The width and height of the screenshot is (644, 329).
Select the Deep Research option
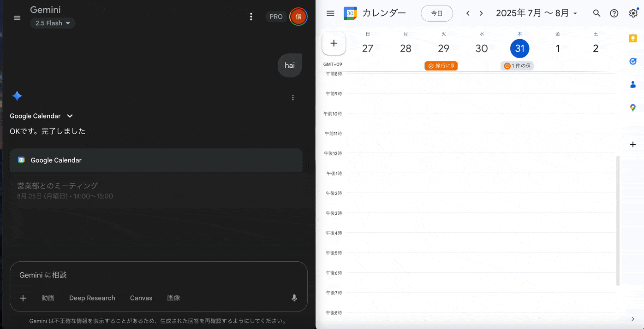coord(92,298)
